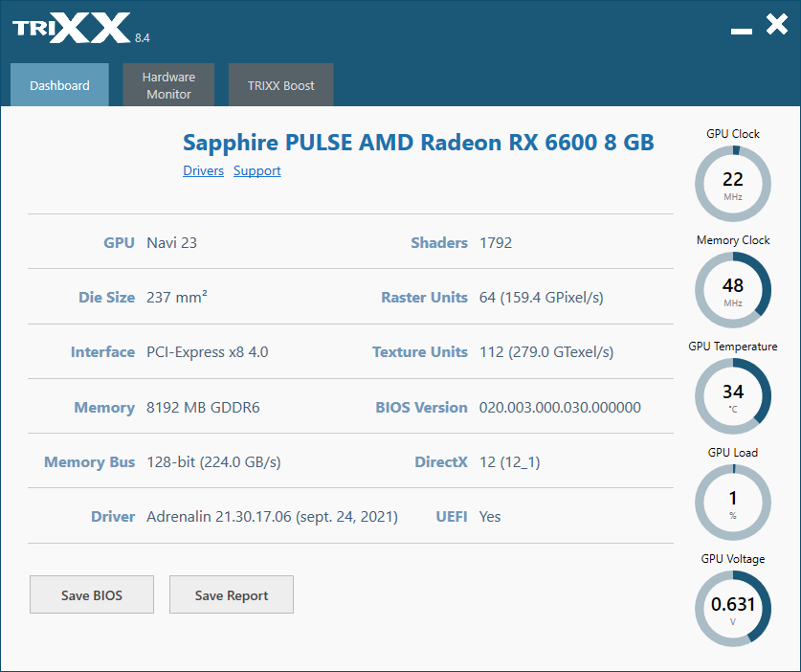Click the GPU Clock gauge
The width and height of the screenshot is (801, 672).
pyautogui.click(x=733, y=184)
